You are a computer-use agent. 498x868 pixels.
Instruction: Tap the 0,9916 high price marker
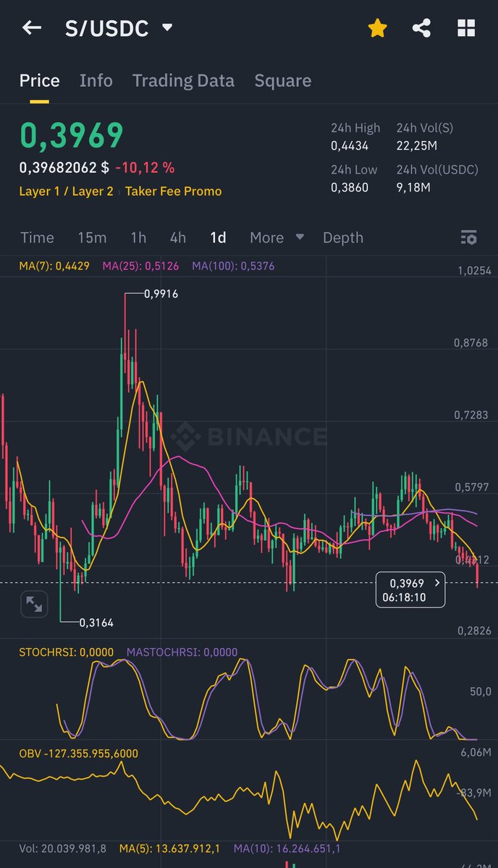161,294
